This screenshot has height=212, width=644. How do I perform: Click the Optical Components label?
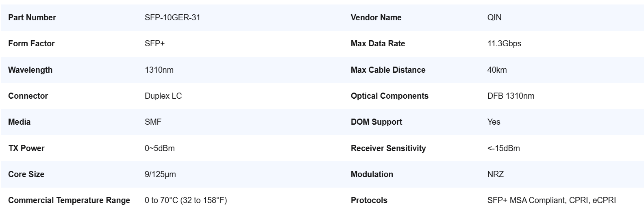click(x=389, y=96)
